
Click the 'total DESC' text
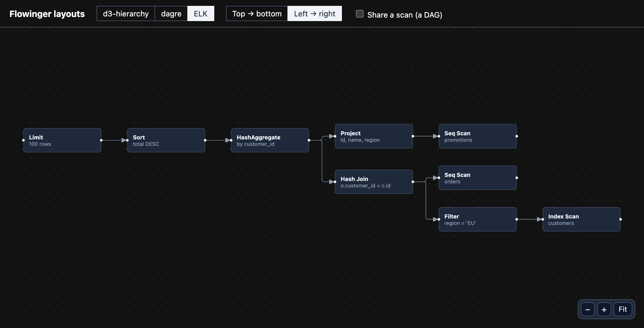click(x=146, y=144)
